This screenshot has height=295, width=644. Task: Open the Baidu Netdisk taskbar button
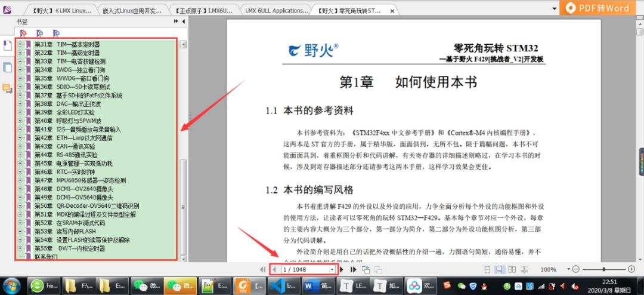[x=422, y=285]
